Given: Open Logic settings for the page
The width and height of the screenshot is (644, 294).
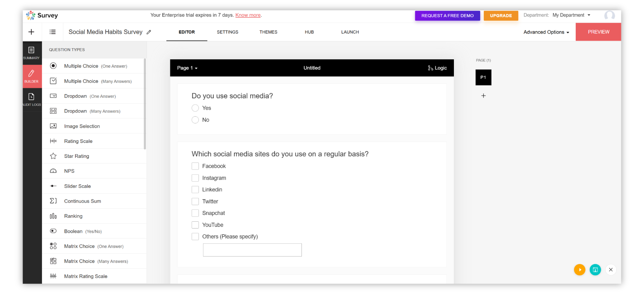Looking at the screenshot, I should pyautogui.click(x=437, y=68).
